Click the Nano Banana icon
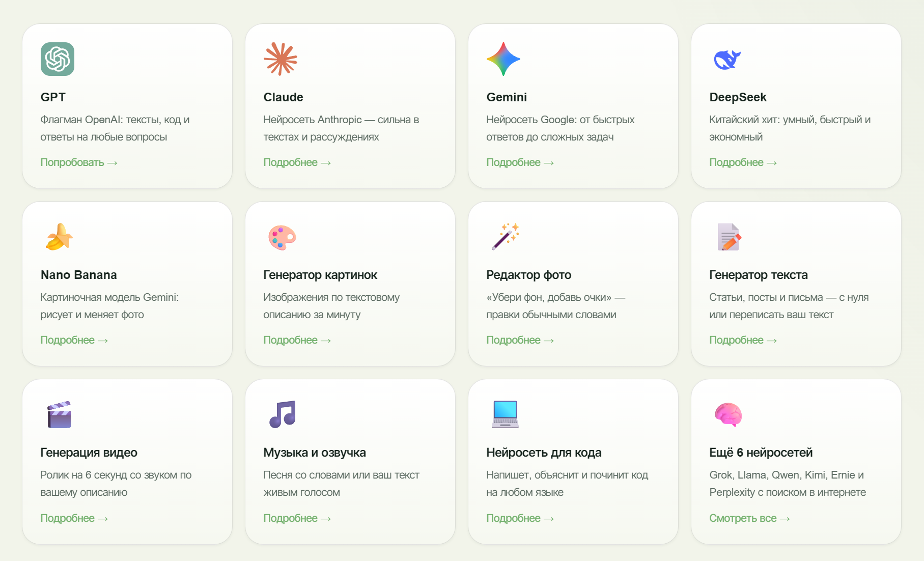The height and width of the screenshot is (561, 924). coord(59,237)
